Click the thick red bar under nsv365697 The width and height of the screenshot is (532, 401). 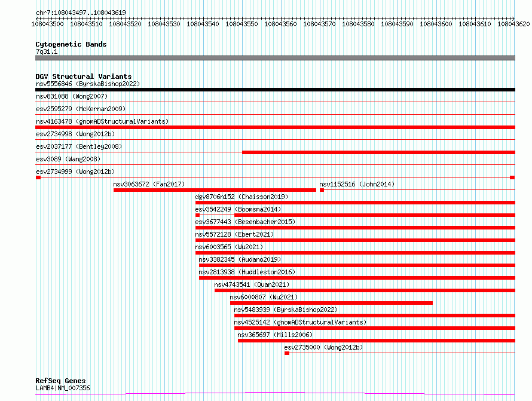[377, 341]
